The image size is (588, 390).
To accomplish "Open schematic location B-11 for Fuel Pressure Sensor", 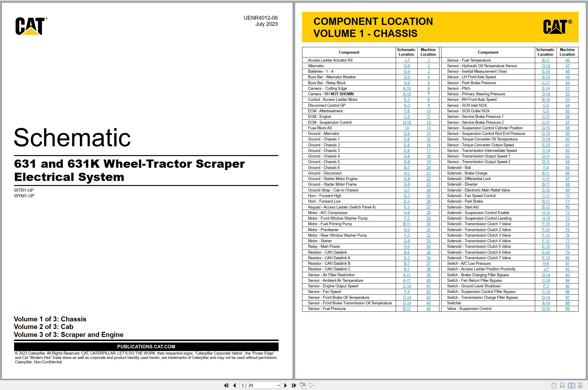I will tap(407, 308).
